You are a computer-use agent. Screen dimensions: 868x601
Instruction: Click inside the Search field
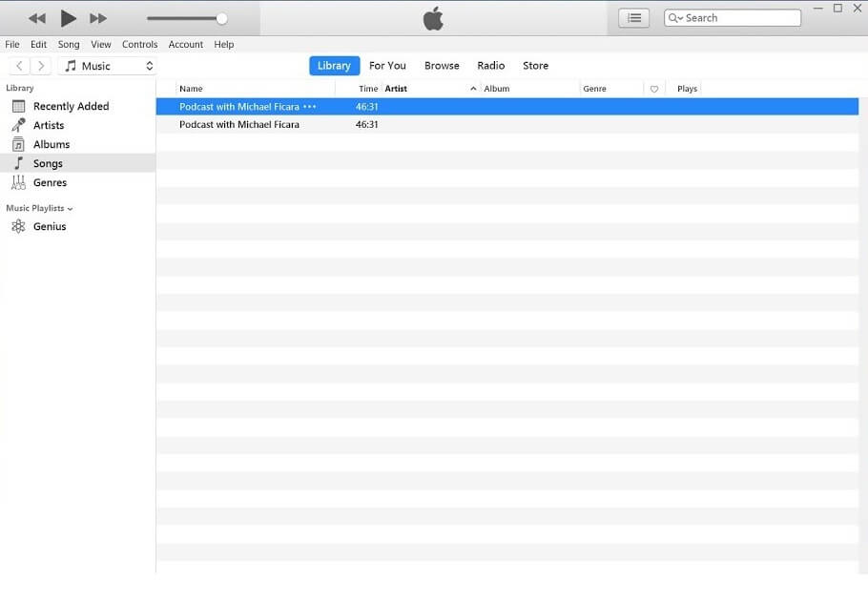(732, 17)
